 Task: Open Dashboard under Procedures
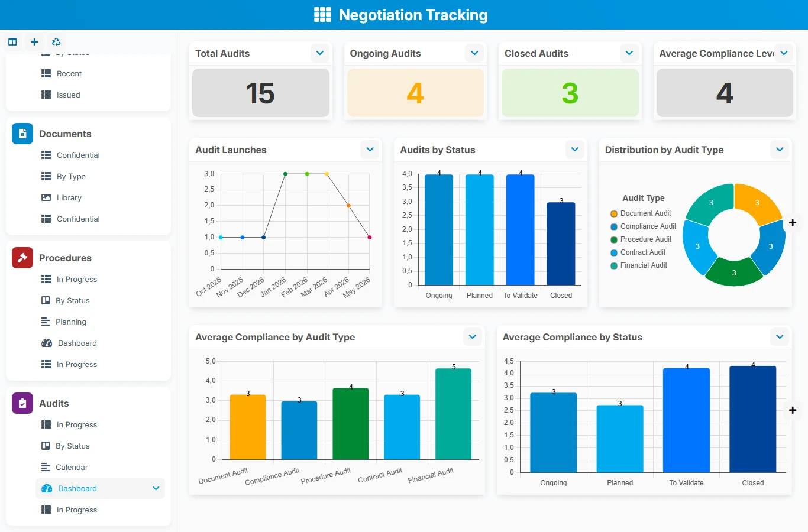(77, 343)
